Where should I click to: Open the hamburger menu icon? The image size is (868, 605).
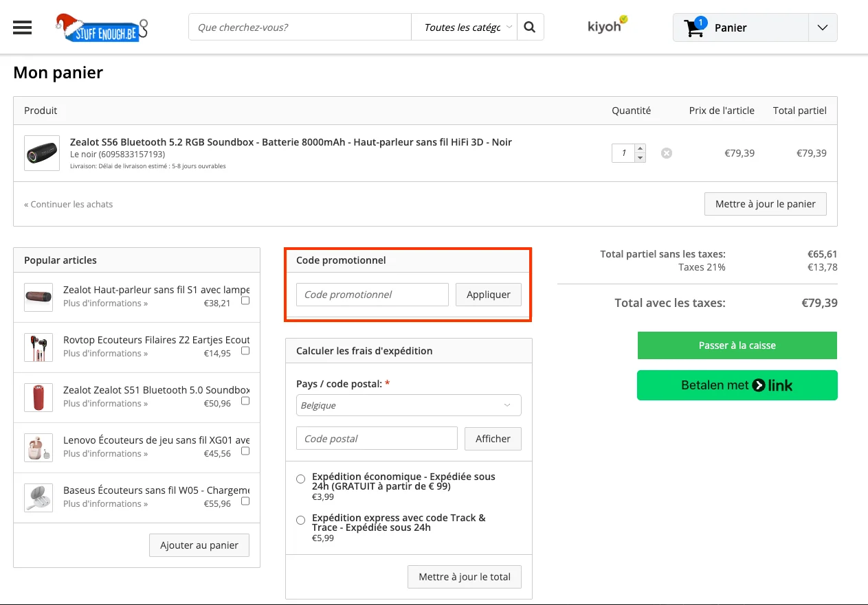click(x=23, y=27)
